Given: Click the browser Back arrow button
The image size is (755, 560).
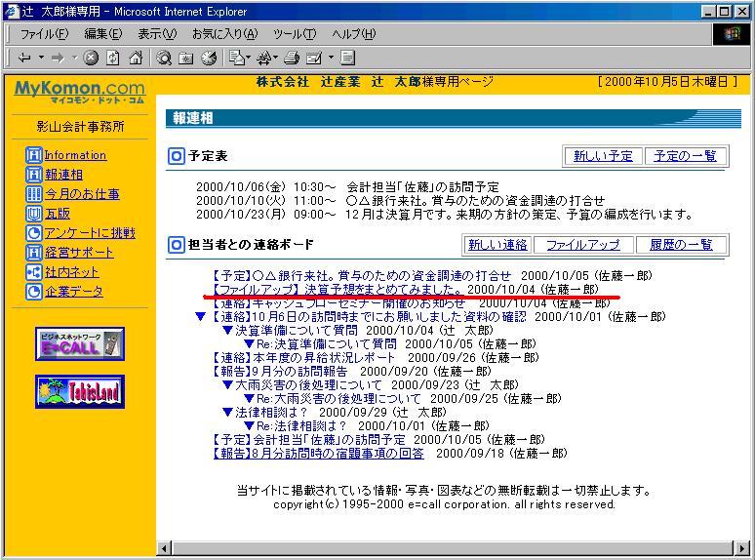Looking at the screenshot, I should point(24,58).
